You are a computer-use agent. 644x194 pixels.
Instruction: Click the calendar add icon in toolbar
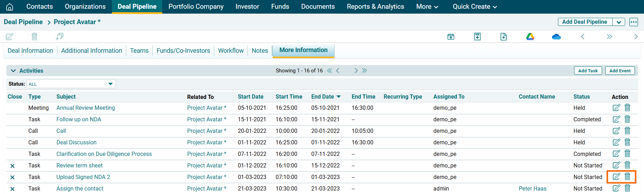451,37
